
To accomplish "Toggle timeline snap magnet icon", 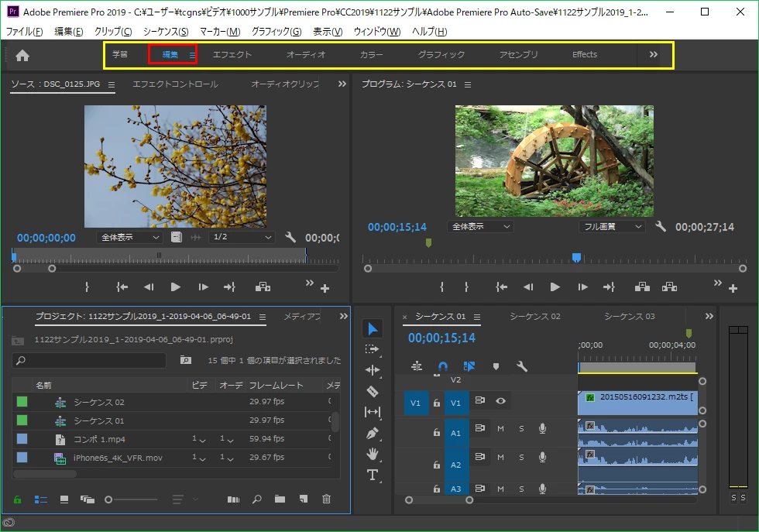I will (442, 366).
